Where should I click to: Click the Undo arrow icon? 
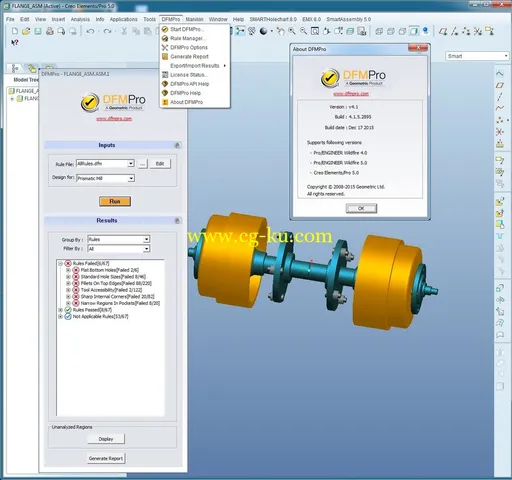90,31
